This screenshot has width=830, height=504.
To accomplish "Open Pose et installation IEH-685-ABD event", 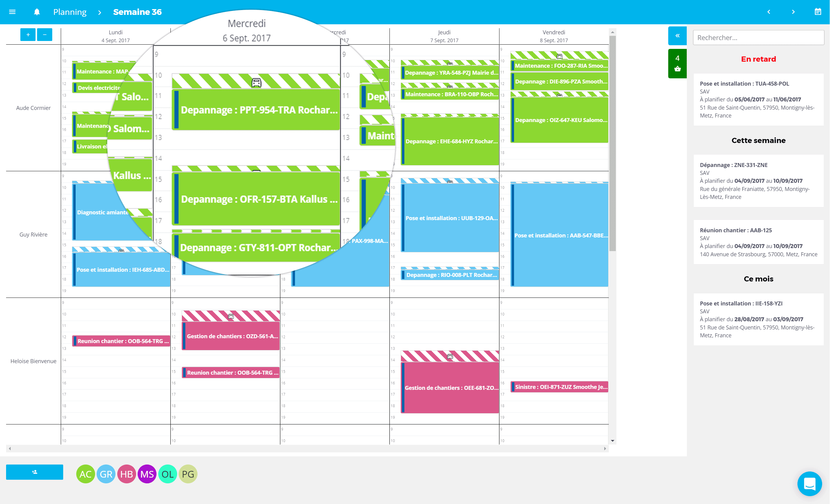I will click(x=121, y=269).
